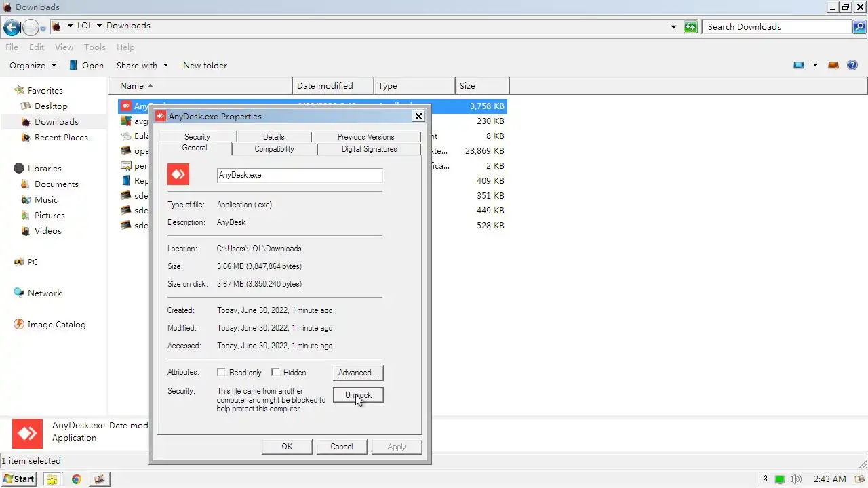Viewport: 868px width, 488px height.
Task: Click the blue Help question mark icon
Action: 853,66
